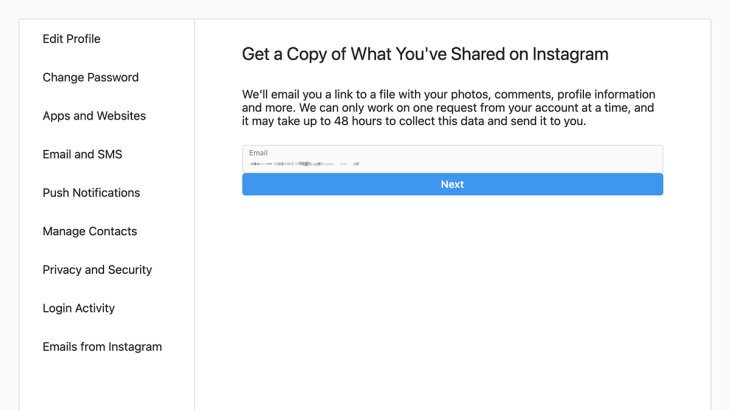Open the Manage Contacts section
The height and width of the screenshot is (410, 730).
tap(89, 232)
